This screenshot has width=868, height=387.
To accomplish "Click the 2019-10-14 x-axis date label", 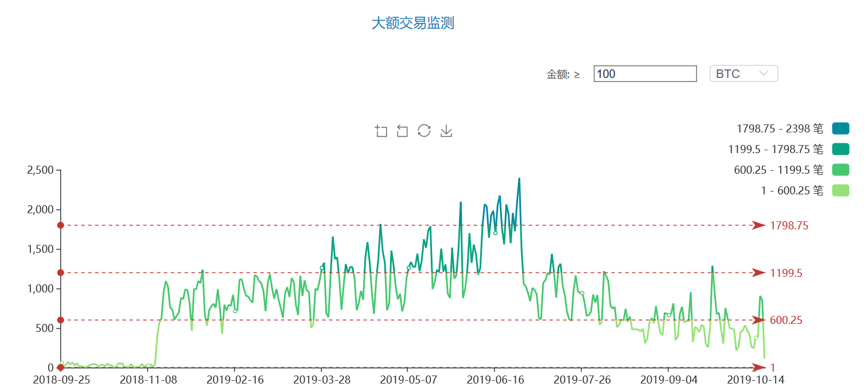I will click(756, 380).
